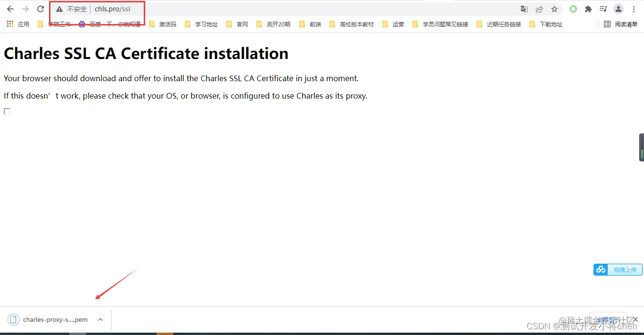Bookmark this page with the star

pos(554,9)
